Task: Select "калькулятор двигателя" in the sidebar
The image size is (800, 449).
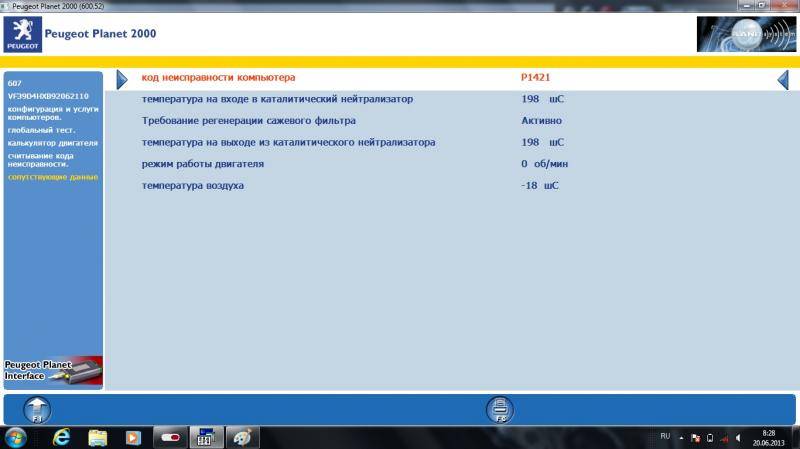Action: pos(52,143)
